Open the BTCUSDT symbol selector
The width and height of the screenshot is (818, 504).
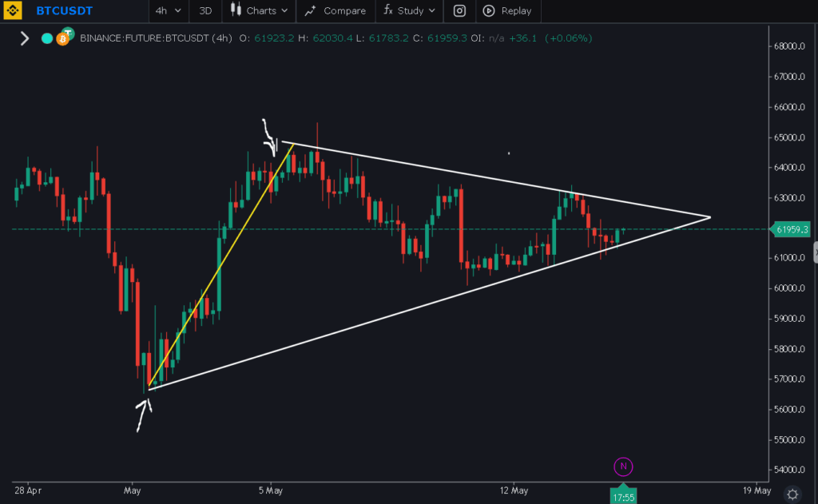pos(64,11)
